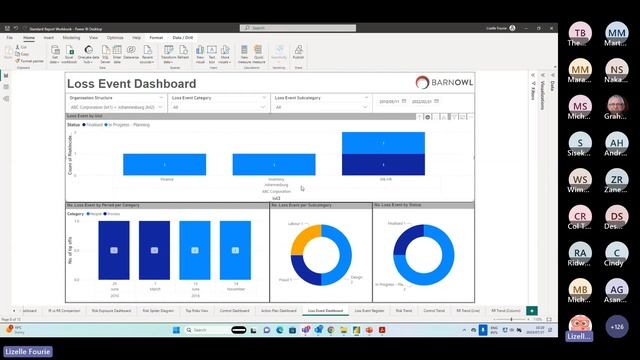Open the Microsoft Edge taskbar icon
This screenshot has width=640, height=360.
[280, 330]
